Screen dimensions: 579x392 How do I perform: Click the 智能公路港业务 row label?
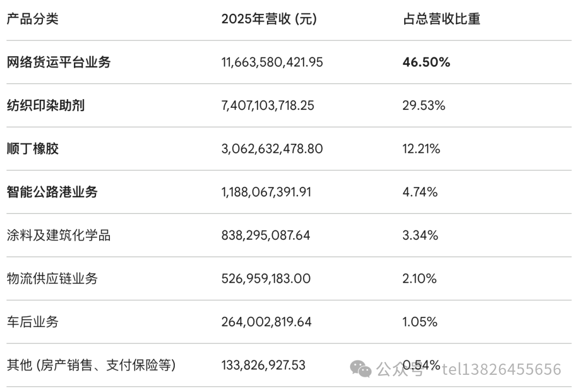pyautogui.click(x=52, y=192)
